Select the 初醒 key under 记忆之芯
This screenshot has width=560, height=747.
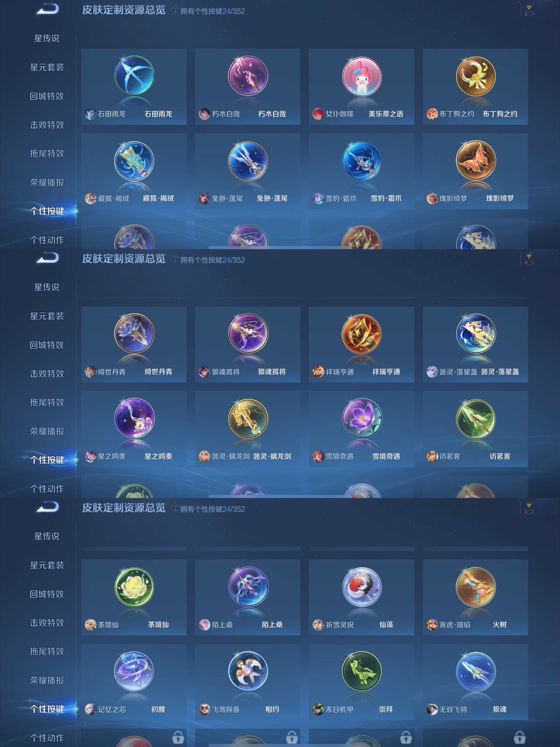tap(158, 709)
